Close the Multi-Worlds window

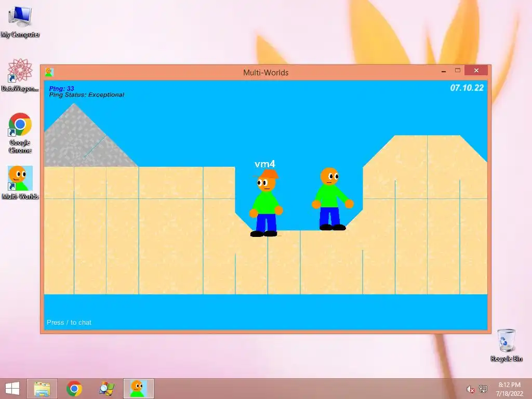[x=476, y=71]
